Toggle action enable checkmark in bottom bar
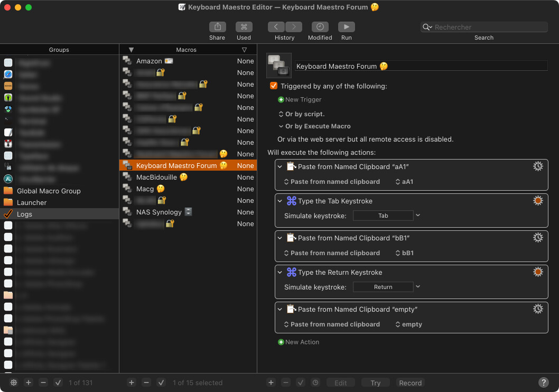This screenshot has width=559, height=392. (301, 382)
